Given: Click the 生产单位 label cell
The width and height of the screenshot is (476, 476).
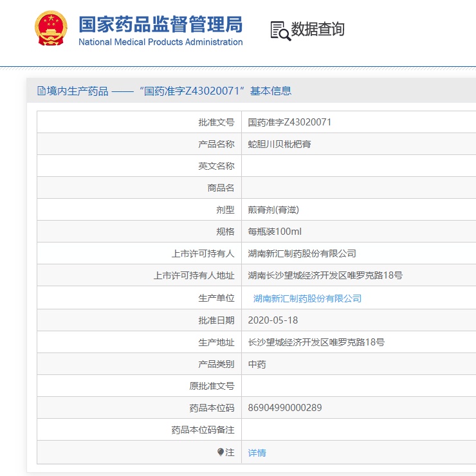Looking at the screenshot, I should [x=140, y=298].
